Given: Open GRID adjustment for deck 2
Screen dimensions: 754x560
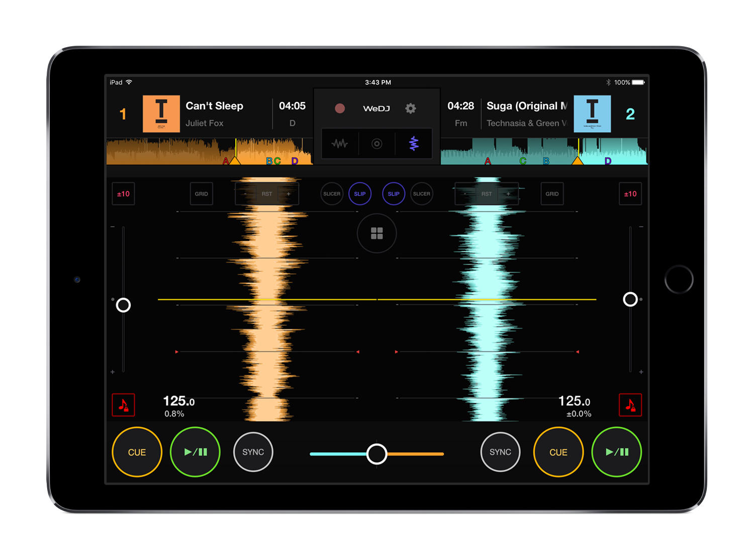Looking at the screenshot, I should (552, 194).
